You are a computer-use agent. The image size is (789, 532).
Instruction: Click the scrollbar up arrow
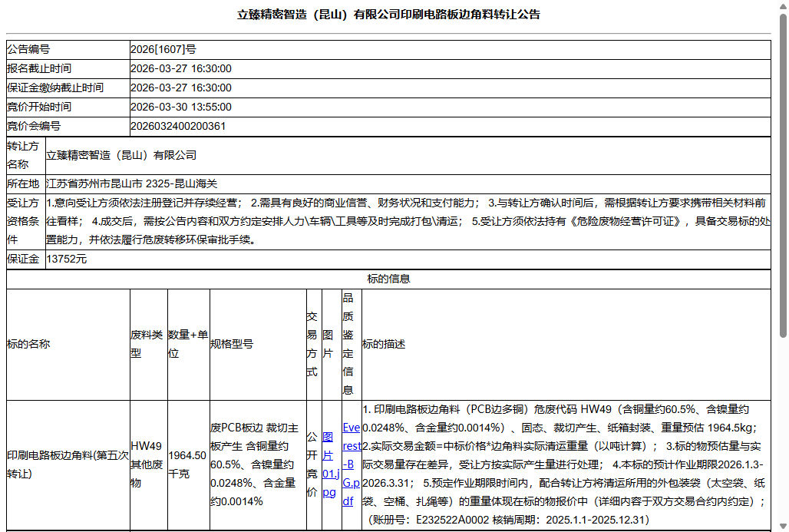pyautogui.click(x=782, y=8)
